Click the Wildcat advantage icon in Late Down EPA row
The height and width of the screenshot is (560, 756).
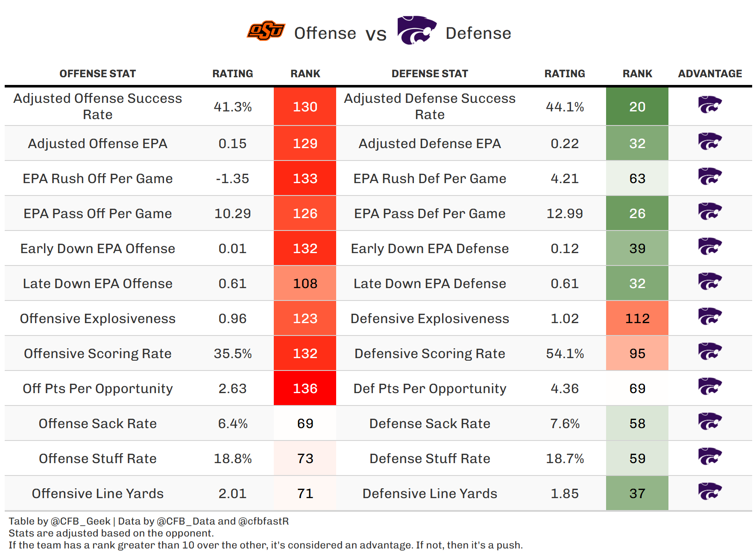[710, 282]
